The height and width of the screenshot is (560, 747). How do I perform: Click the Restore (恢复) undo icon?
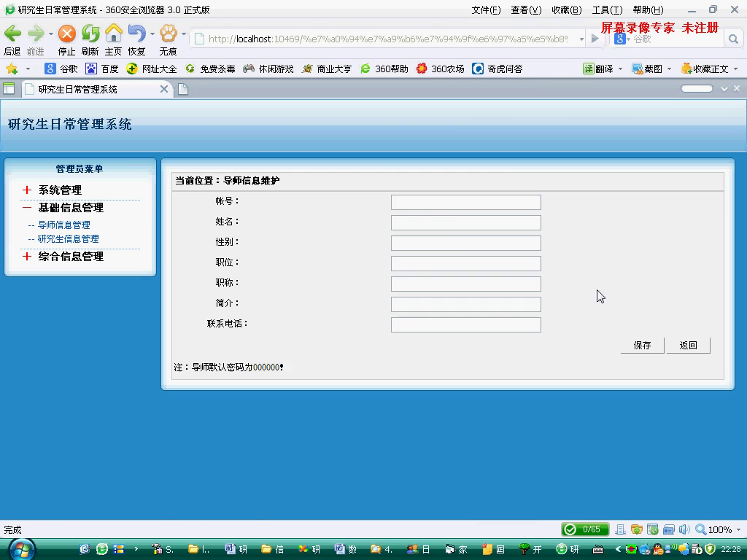[136, 34]
